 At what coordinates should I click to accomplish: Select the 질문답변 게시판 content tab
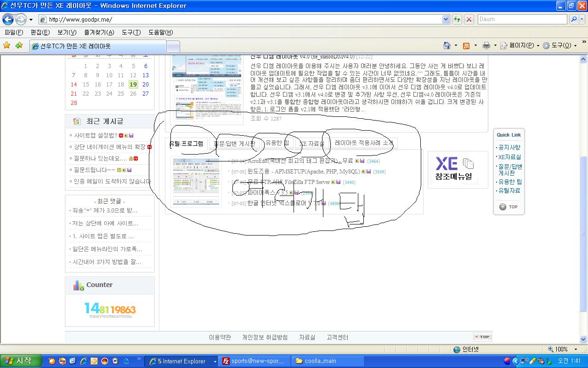pyautogui.click(x=234, y=144)
